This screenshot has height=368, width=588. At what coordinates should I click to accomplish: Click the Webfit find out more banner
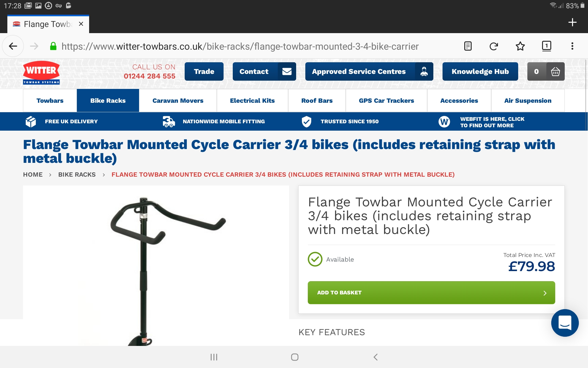[482, 122]
